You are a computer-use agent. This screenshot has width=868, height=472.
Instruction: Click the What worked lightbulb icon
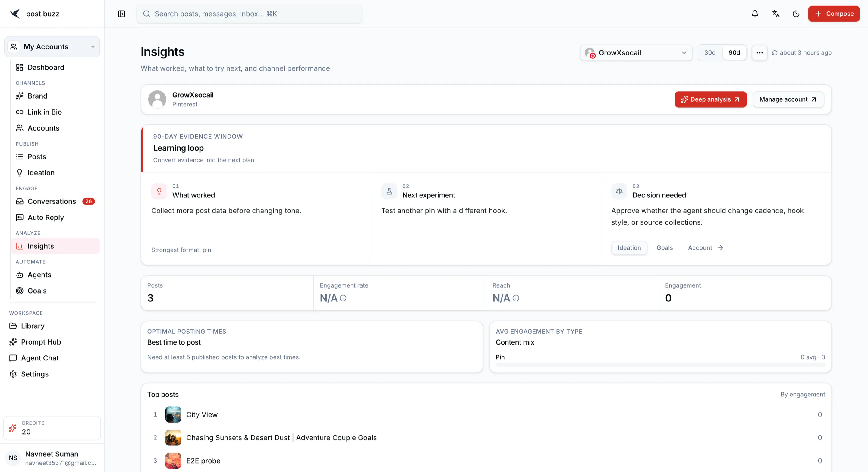[159, 192]
